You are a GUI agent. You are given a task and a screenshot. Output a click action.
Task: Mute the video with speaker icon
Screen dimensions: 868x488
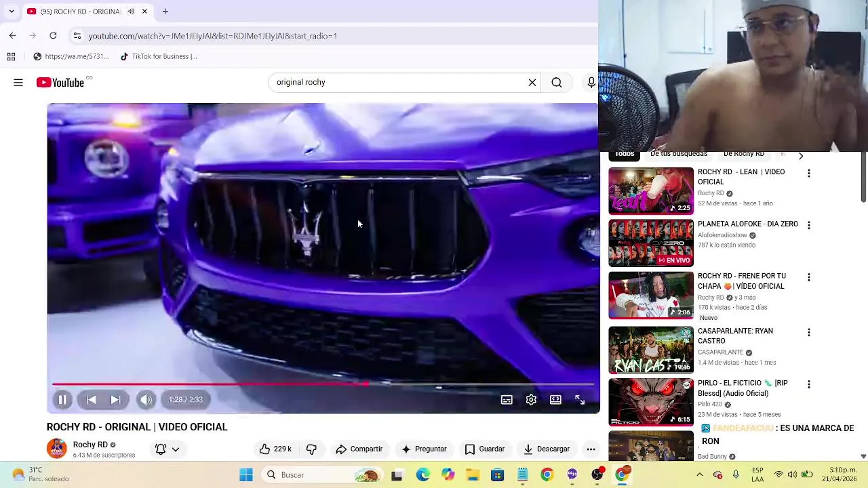click(x=146, y=400)
